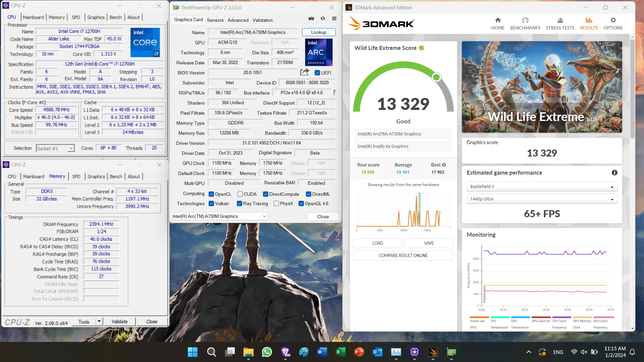The width and height of the screenshot is (644, 362).
Task: Click COMPARE RESULT ONLINE button
Action: [403, 255]
